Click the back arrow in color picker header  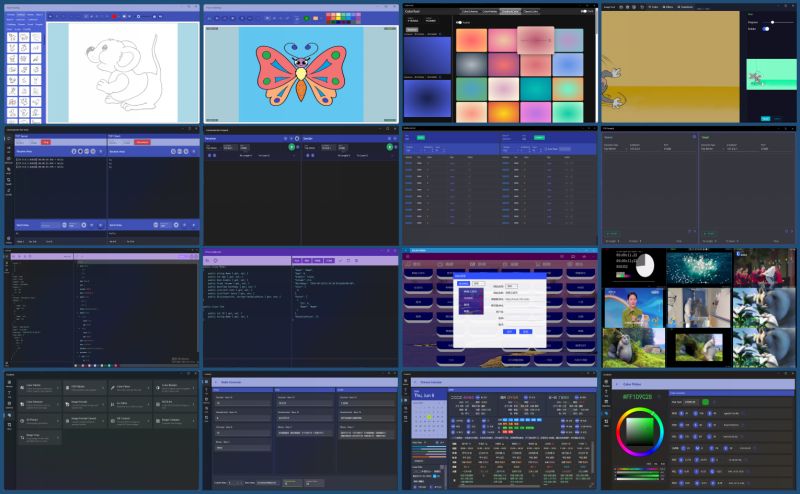pos(616,384)
